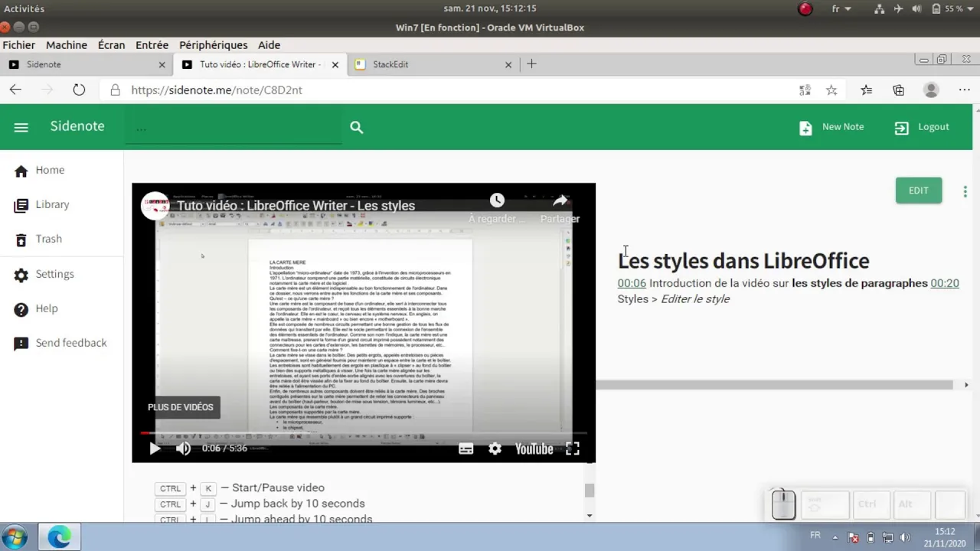Open the YouTube player settings gear
980x551 pixels.
pyautogui.click(x=495, y=449)
